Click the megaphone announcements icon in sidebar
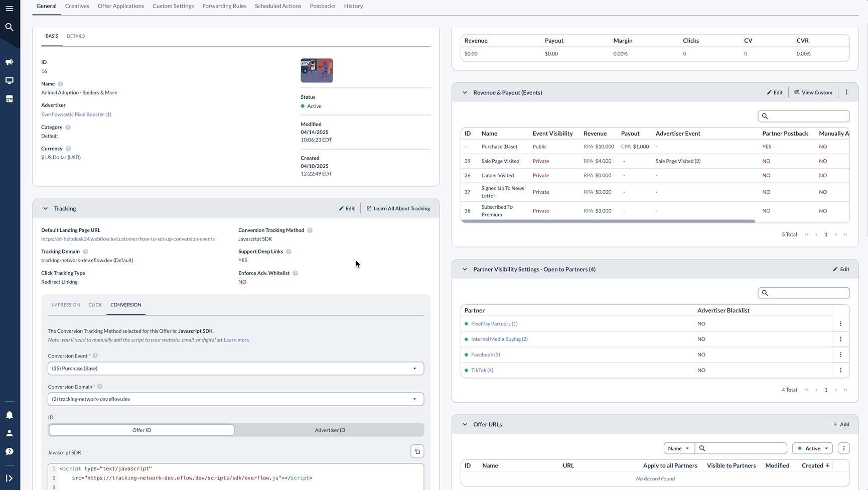Viewport: 868px width, 490px height. pyautogui.click(x=9, y=62)
